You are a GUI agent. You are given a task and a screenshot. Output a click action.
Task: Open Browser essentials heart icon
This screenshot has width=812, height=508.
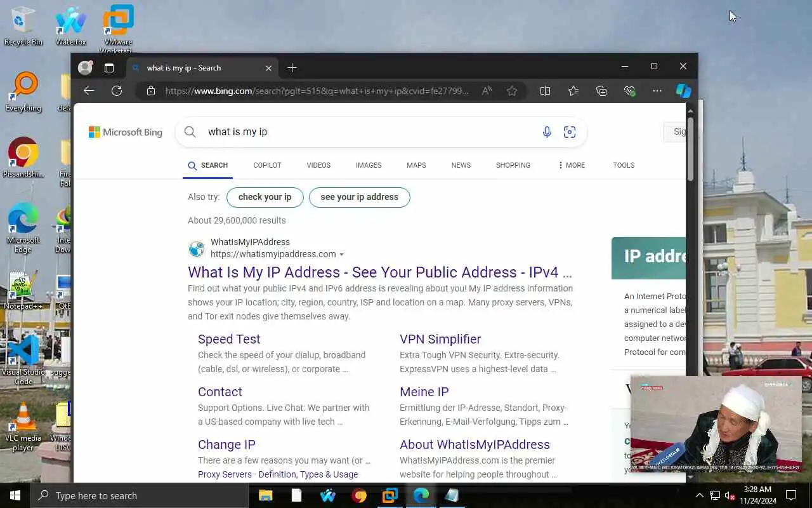click(629, 91)
